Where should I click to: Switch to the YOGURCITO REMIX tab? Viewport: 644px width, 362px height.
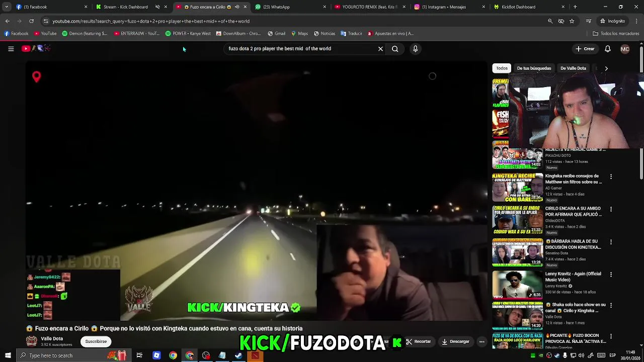pos(370,7)
